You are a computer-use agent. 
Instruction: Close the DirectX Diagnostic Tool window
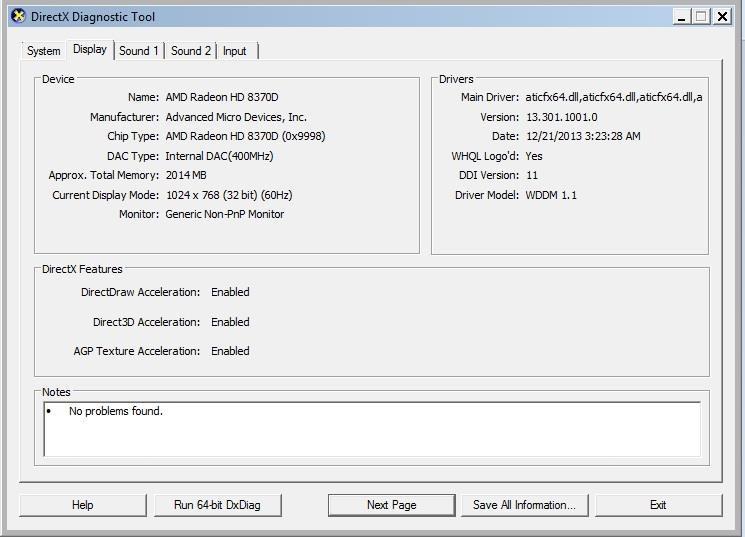[x=722, y=17]
